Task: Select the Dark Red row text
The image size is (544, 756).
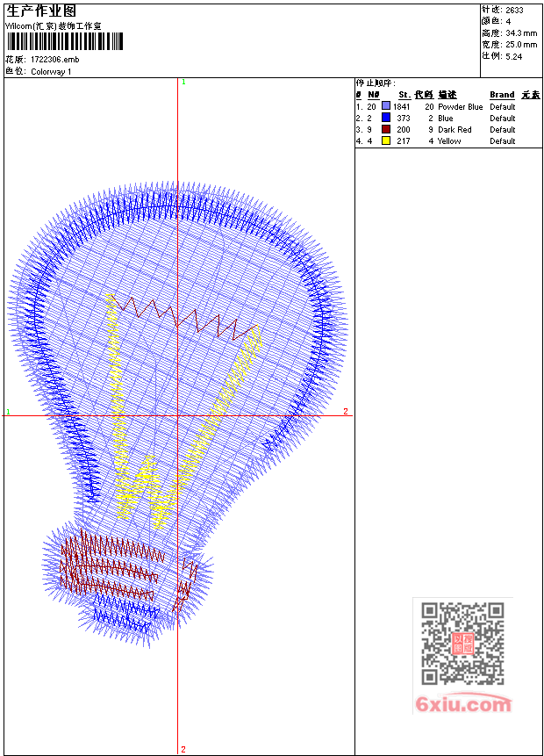Action: [x=448, y=130]
